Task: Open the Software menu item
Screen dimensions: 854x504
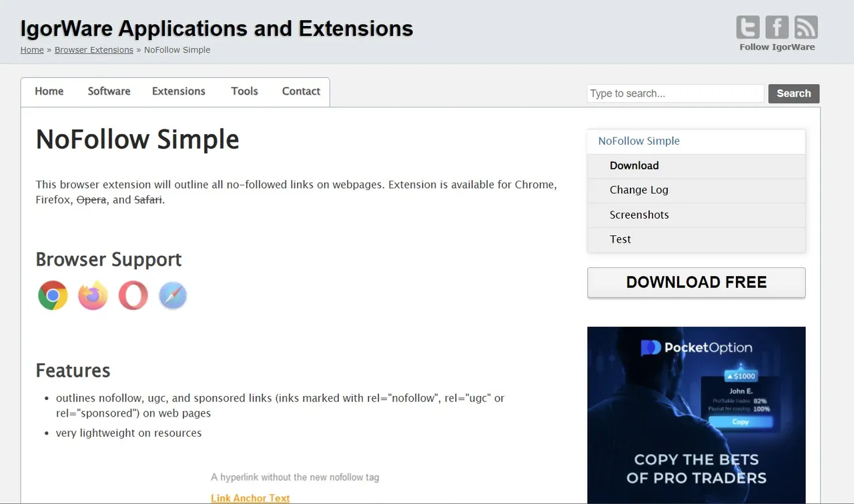Action: 109,91
